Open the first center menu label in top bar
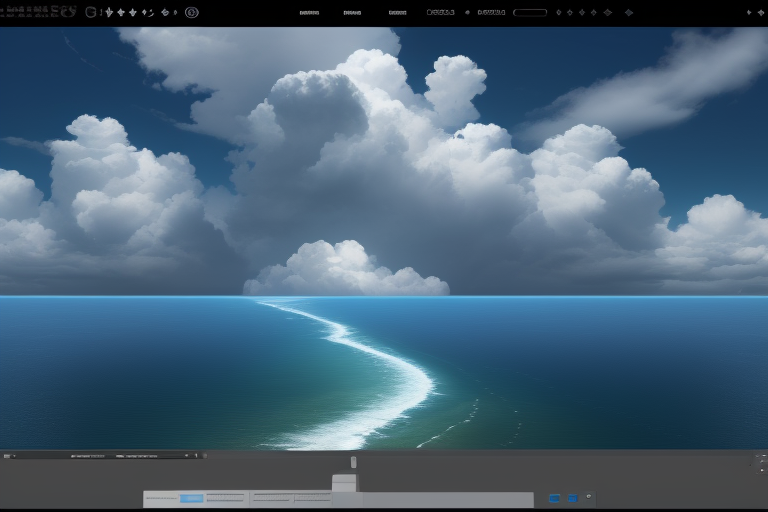 coord(309,13)
